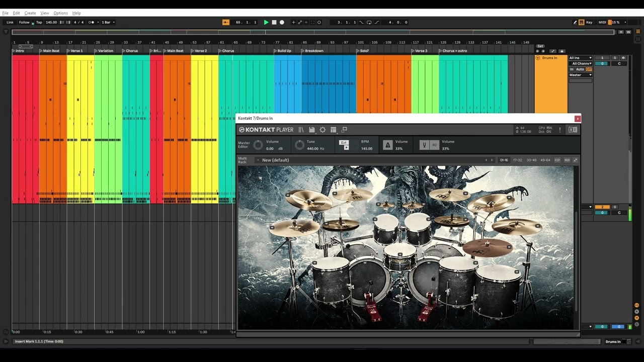Image resolution: width=644 pixels, height=362 pixels.
Task: Open Kontakt's library browser icon
Action: point(301,130)
